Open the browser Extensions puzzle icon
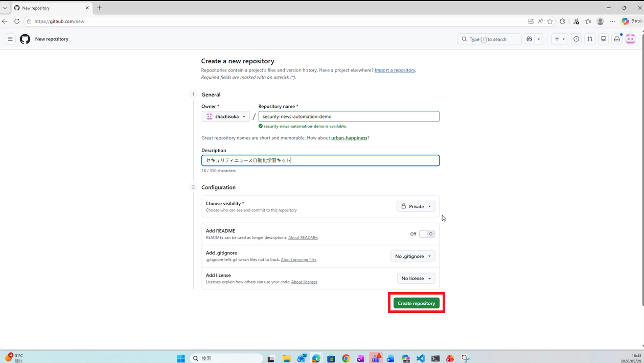644x363 pixels. [562, 21]
